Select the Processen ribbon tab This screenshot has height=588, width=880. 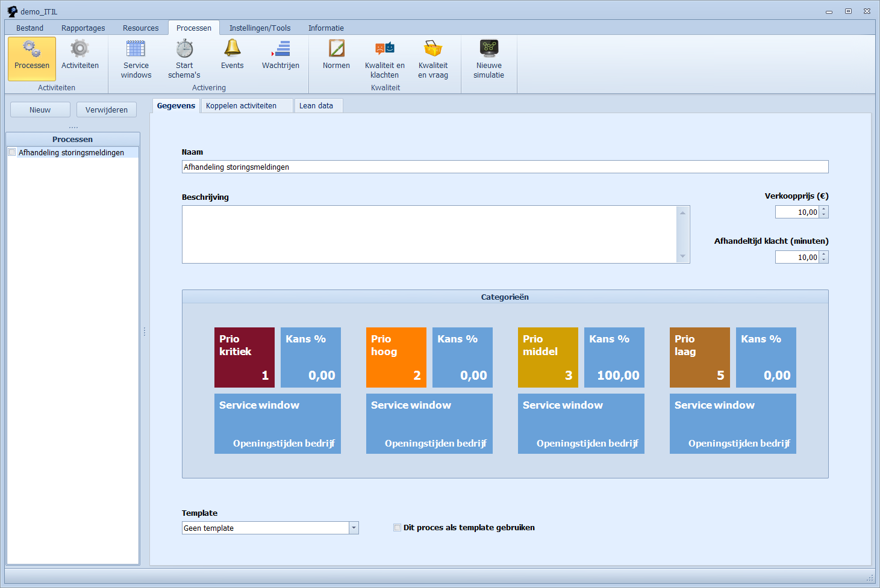click(194, 28)
